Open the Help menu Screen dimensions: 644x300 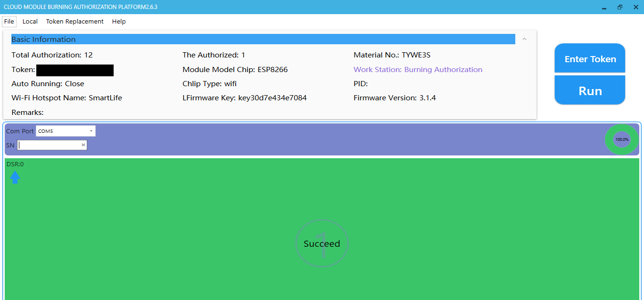119,22
